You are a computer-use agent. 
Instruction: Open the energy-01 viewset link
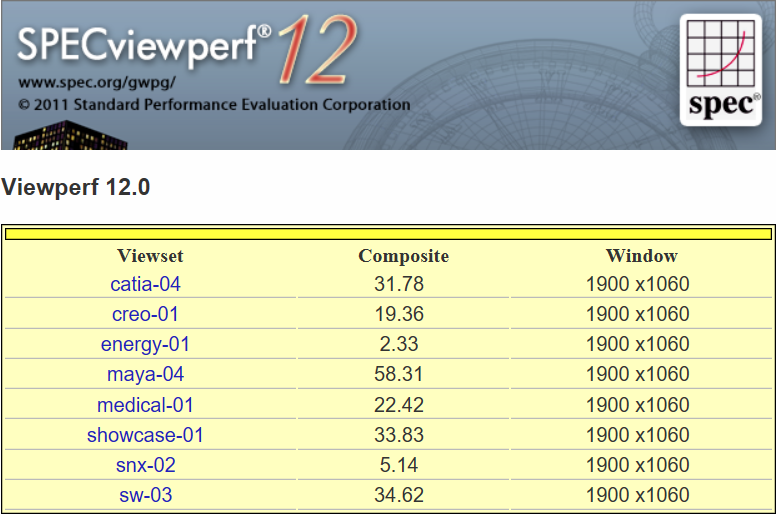145,344
